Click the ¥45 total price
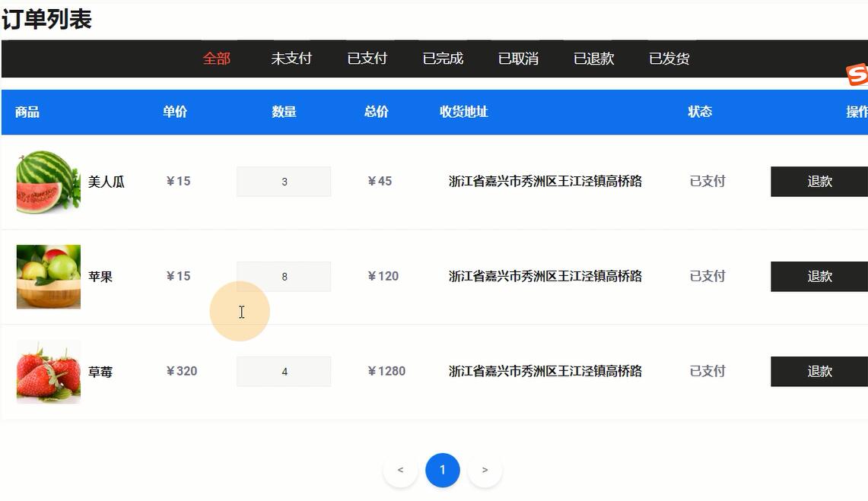Screen dimensions: 868x501 point(380,182)
